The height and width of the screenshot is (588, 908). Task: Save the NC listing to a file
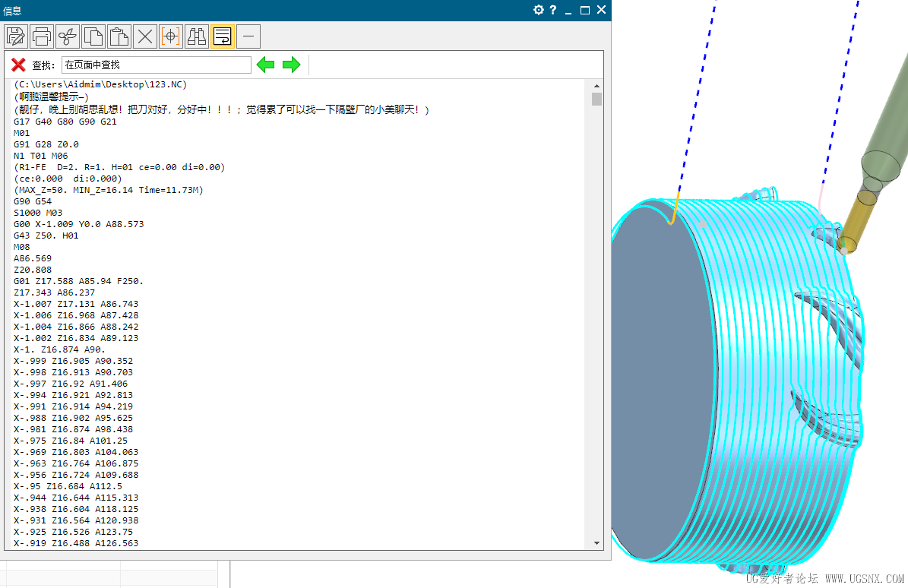click(15, 36)
